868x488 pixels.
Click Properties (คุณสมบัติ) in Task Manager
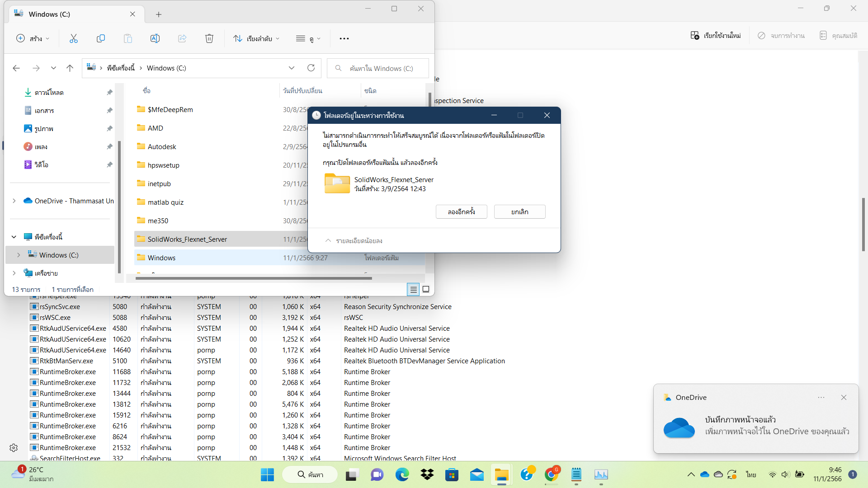click(839, 35)
